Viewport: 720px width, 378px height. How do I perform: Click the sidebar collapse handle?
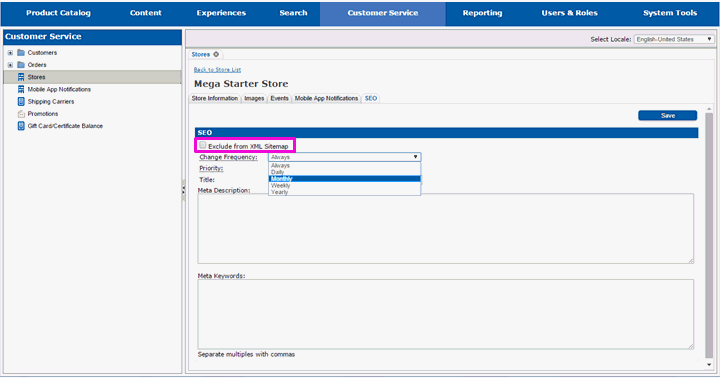[x=183, y=189]
